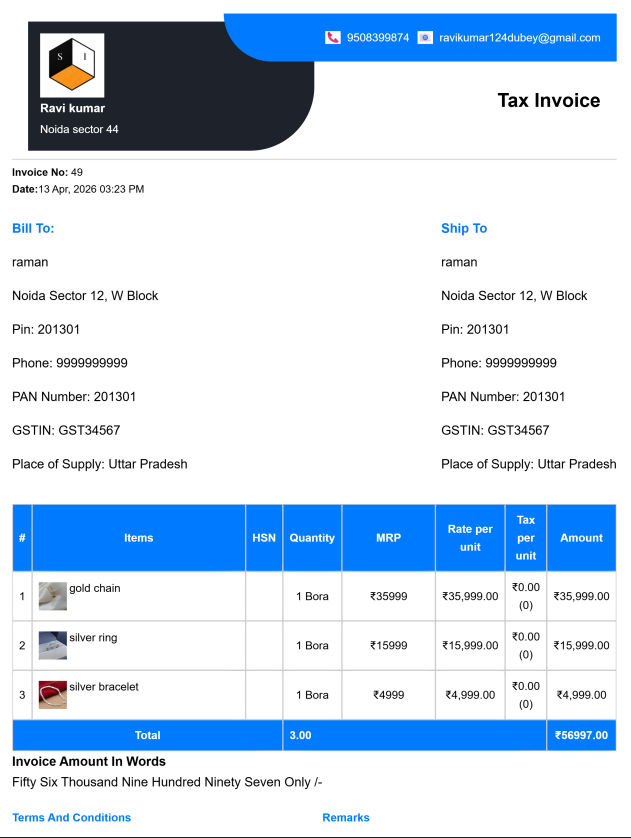631x838 pixels.
Task: Click PAN Number under Bill To
Action: pos(74,397)
